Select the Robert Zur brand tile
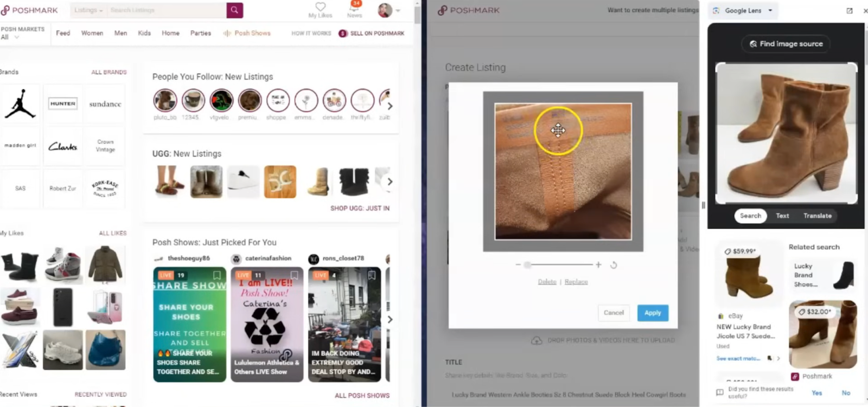 click(x=63, y=188)
